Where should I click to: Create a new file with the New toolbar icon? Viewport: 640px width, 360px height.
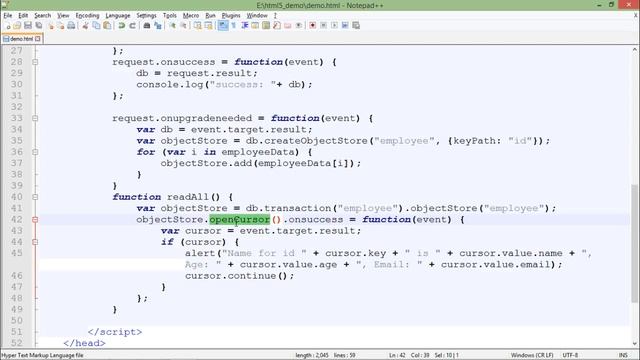(x=8, y=25)
